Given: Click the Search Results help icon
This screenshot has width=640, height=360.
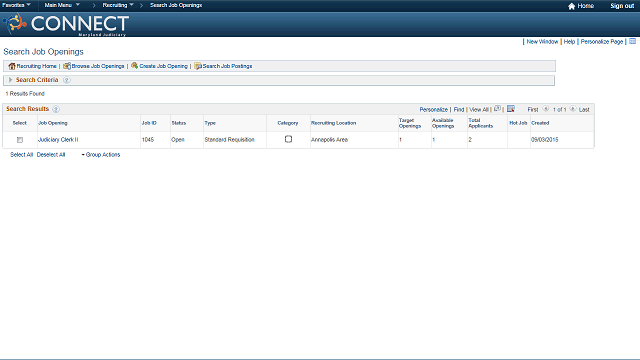Looking at the screenshot, I should (x=56, y=109).
